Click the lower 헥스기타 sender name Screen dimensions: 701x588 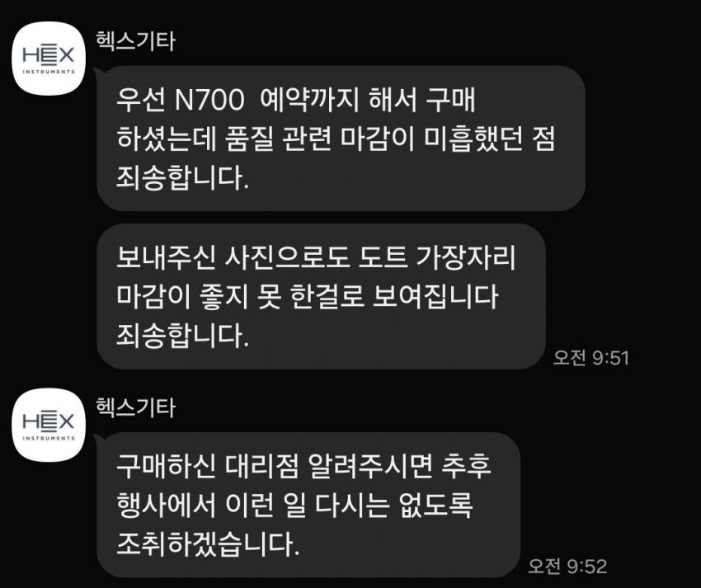point(135,407)
